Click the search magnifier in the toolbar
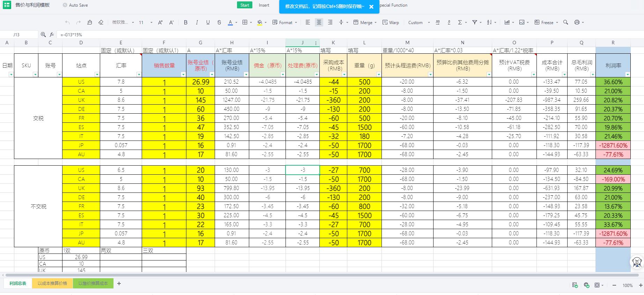The image size is (644, 295). pos(565,22)
